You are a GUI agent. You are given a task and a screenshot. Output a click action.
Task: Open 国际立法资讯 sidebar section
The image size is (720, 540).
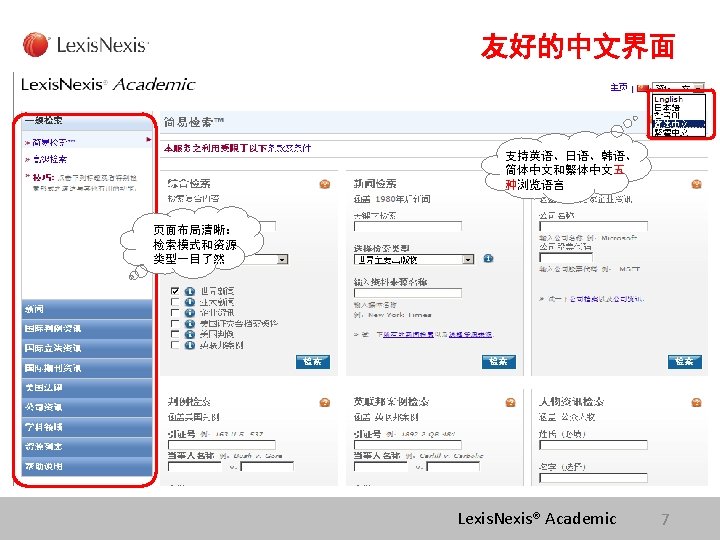(87, 349)
